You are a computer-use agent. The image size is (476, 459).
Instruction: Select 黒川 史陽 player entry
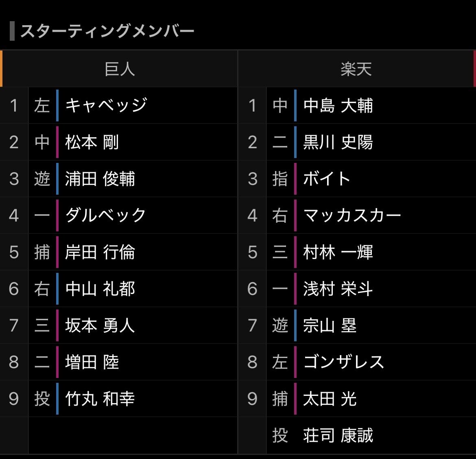[338, 142]
